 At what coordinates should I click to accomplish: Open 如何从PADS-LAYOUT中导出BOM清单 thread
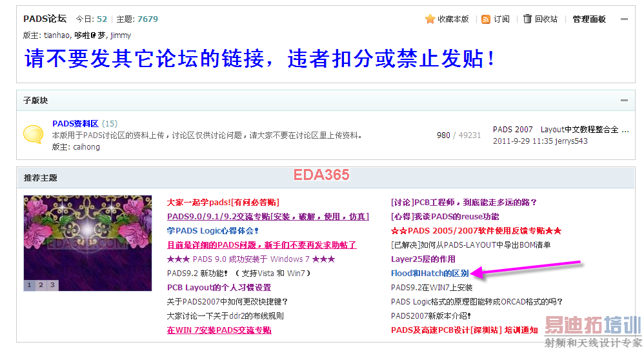[x=470, y=245]
